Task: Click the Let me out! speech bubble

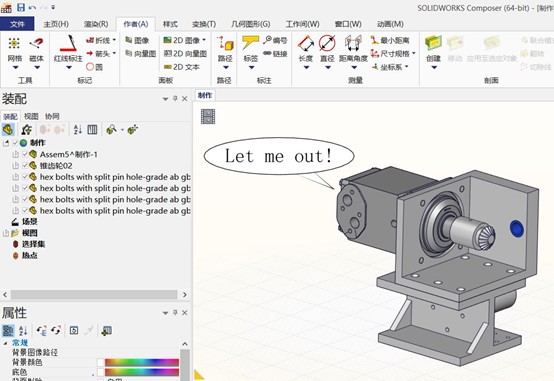Action: pos(279,156)
